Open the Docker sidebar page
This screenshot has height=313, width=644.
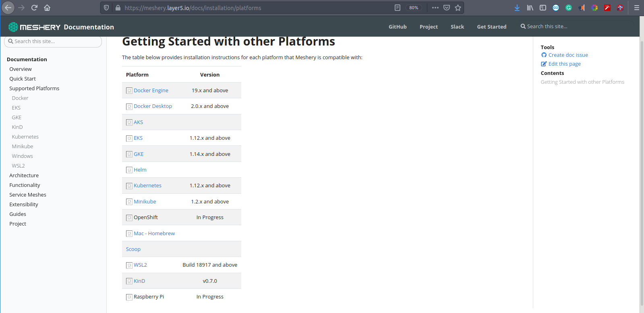coord(20,98)
